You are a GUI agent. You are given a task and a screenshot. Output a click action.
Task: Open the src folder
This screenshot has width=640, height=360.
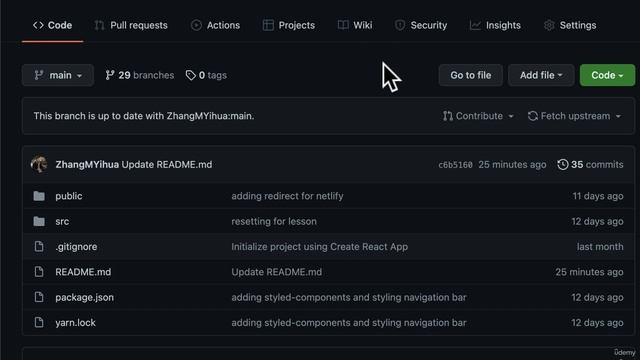coord(62,221)
